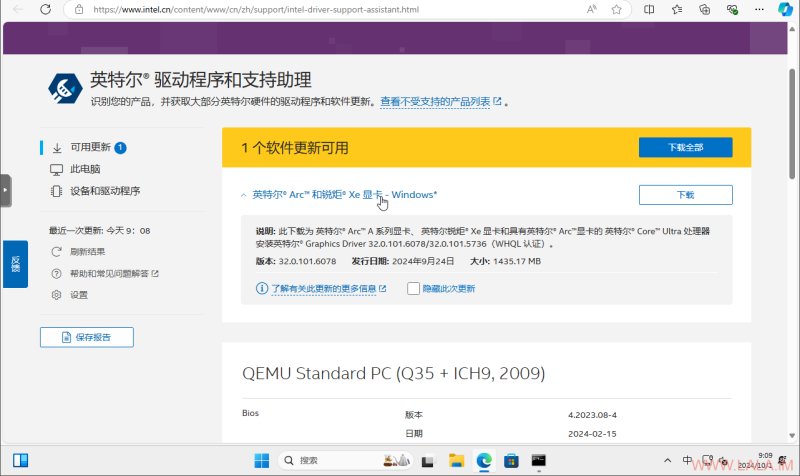Collapse the 英特尔 Arc 显卡 update entry
Viewport: 800px width, 476px height.
click(243, 195)
